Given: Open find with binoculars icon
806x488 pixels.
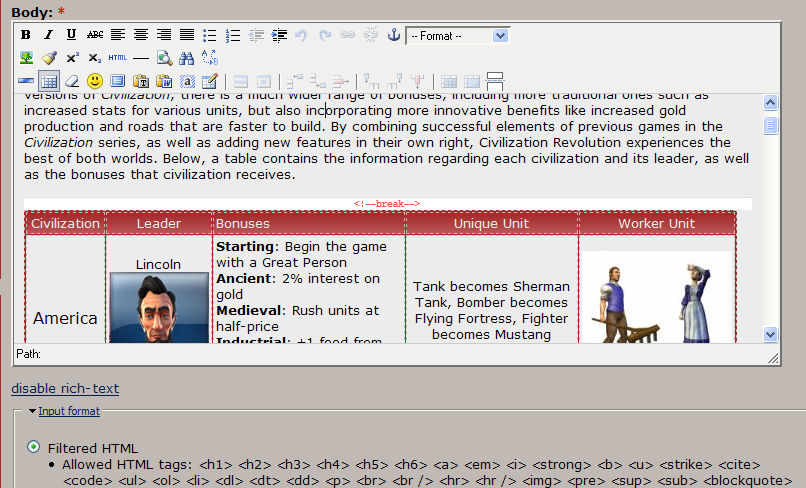Looking at the screenshot, I should click(x=187, y=58).
